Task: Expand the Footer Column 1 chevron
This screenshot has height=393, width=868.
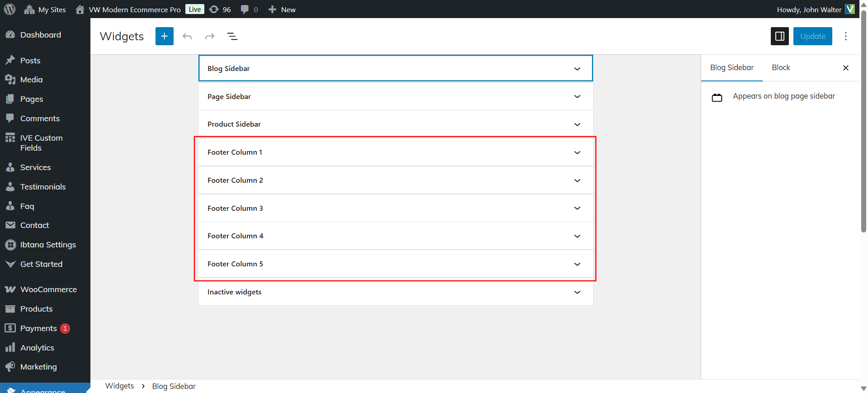Action: click(577, 152)
